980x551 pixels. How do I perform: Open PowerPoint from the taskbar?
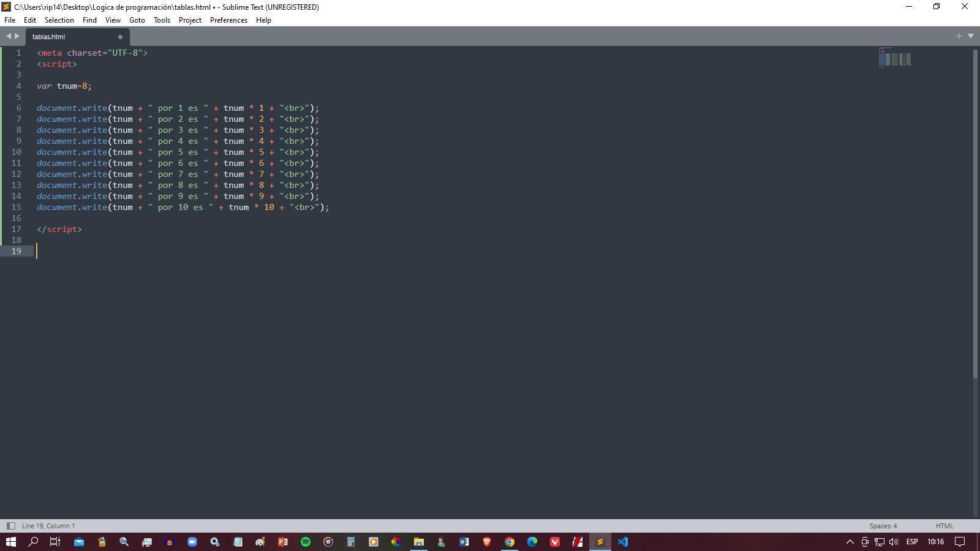[x=283, y=542]
